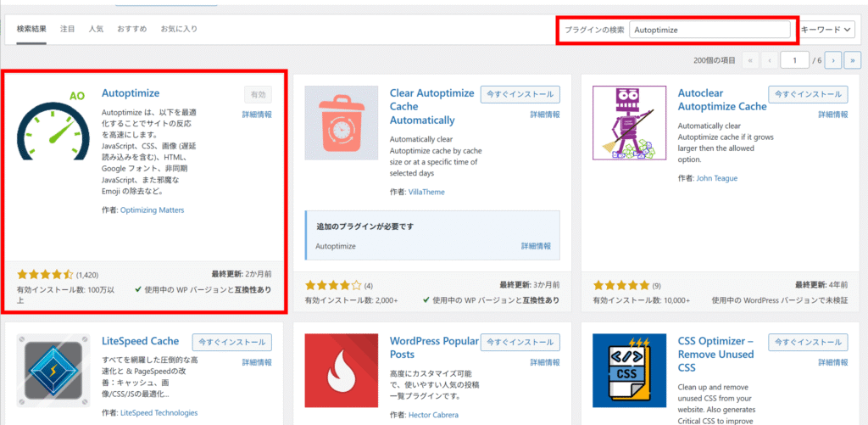Screen dimensions: 868x425
Task: Open author link Hector Cabrera
Action: tap(433, 415)
